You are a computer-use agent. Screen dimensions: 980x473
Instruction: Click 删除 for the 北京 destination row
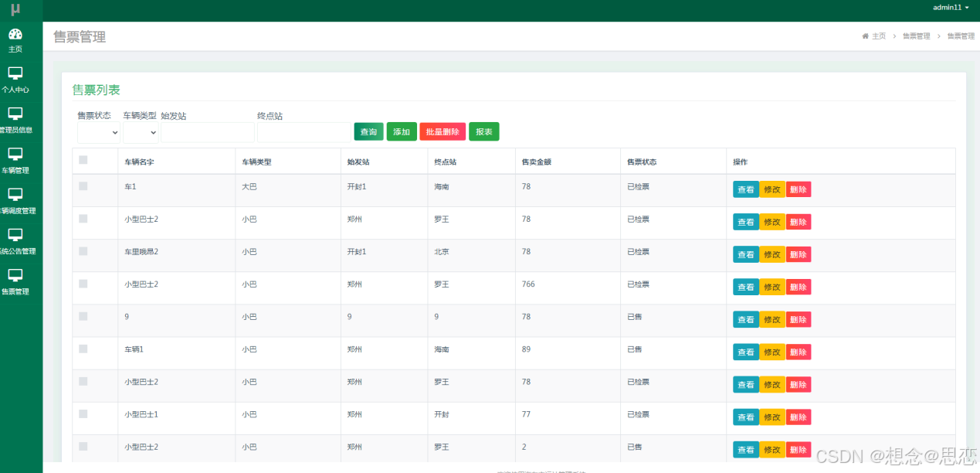pos(799,254)
